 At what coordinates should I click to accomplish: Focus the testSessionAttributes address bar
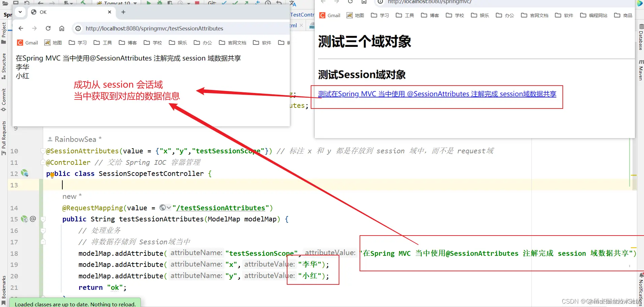point(181,28)
